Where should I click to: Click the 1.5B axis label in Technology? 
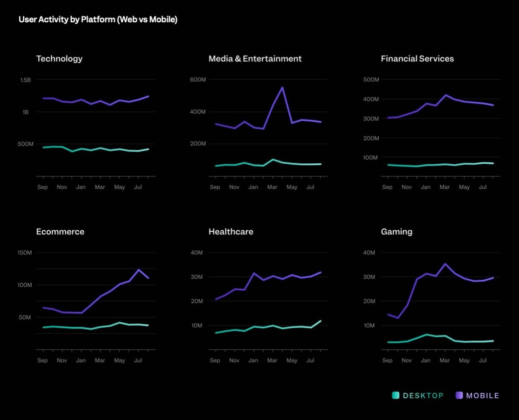(26, 80)
